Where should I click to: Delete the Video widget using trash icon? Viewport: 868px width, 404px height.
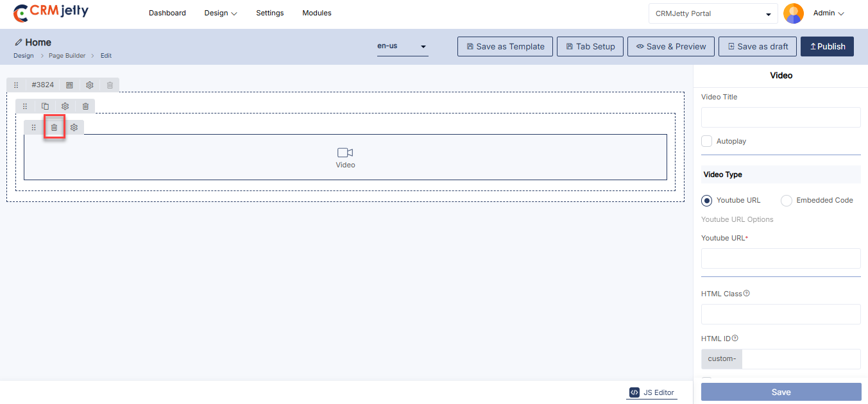pos(55,128)
